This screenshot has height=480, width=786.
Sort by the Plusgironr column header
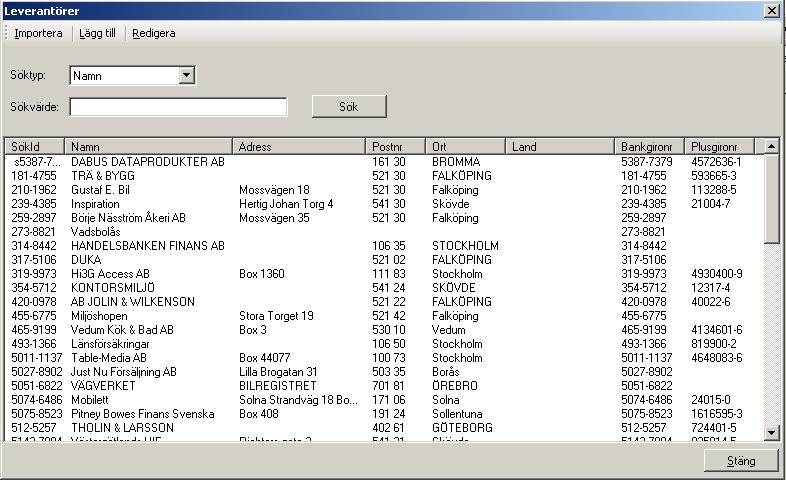[x=719, y=146]
